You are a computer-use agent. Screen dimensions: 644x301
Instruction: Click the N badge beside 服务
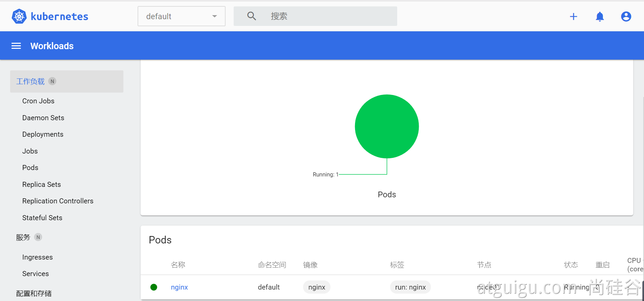[38, 237]
